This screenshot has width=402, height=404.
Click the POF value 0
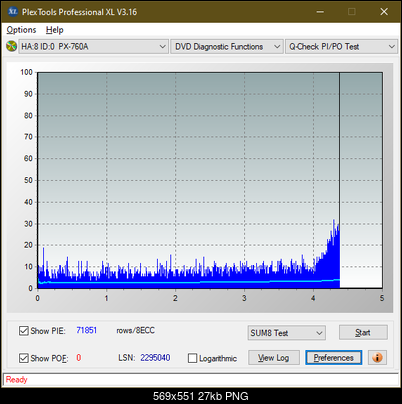79,358
